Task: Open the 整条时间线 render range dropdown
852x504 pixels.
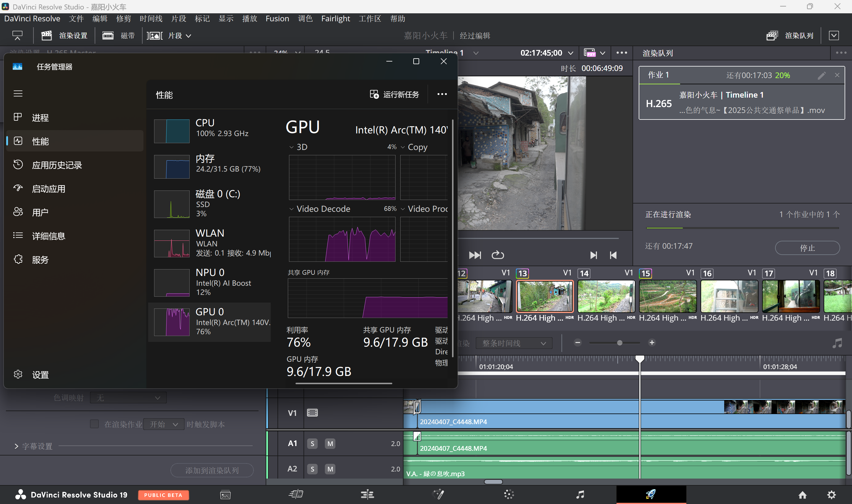Action: pos(514,343)
